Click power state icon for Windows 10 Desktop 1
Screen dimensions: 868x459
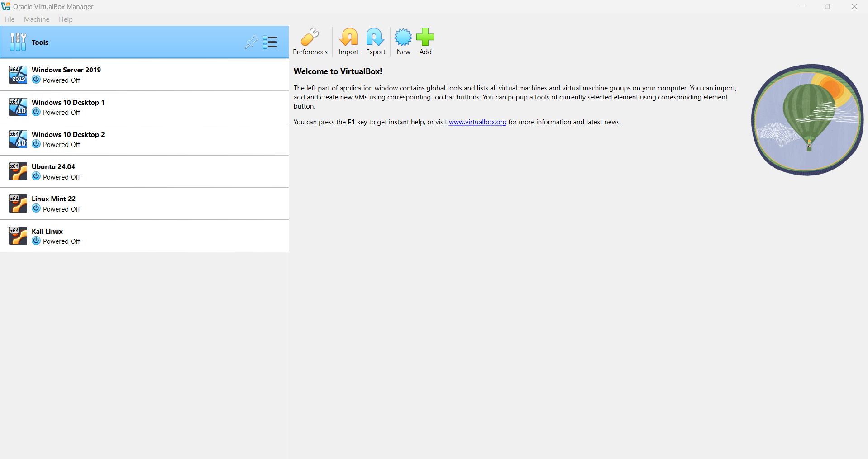coord(36,112)
